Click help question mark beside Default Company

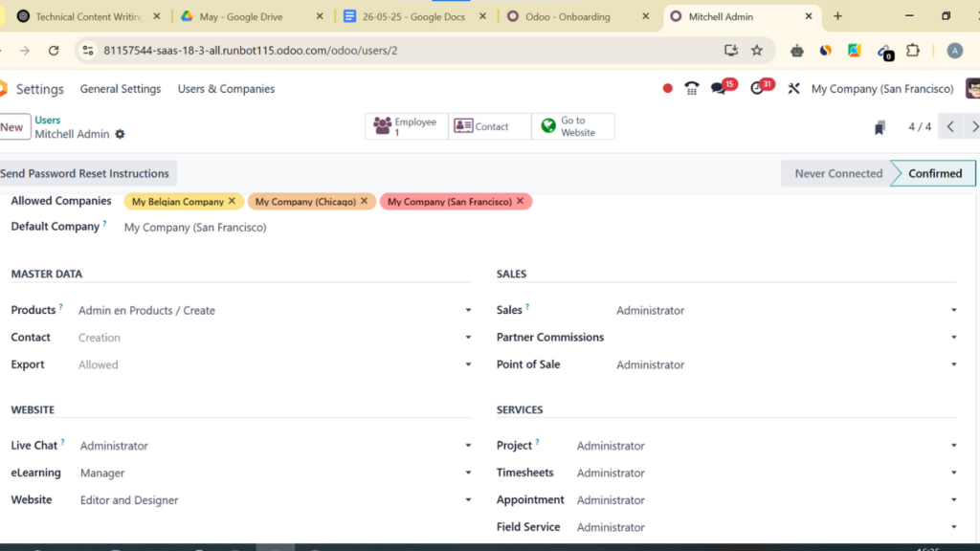[x=104, y=224]
